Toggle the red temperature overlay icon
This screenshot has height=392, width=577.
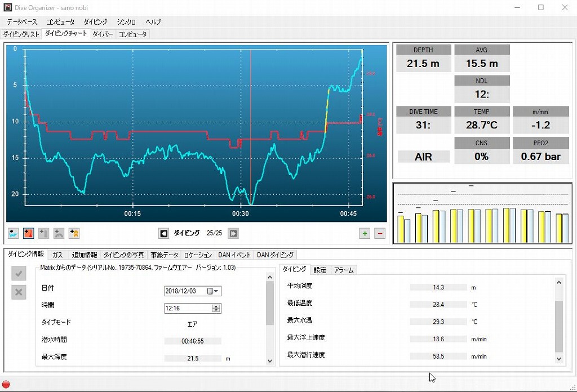pyautogui.click(x=29, y=233)
